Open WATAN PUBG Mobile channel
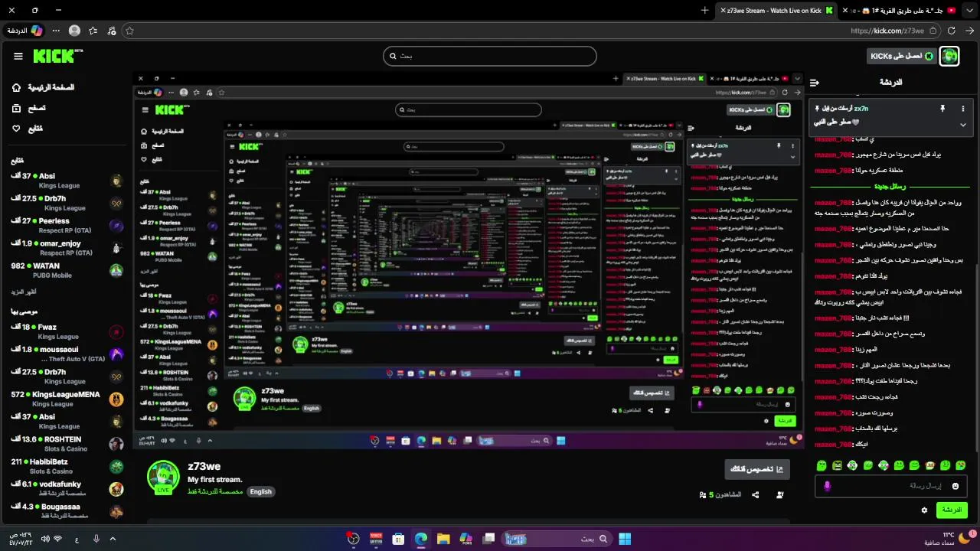Screen dimensions: 980x551 pos(67,270)
